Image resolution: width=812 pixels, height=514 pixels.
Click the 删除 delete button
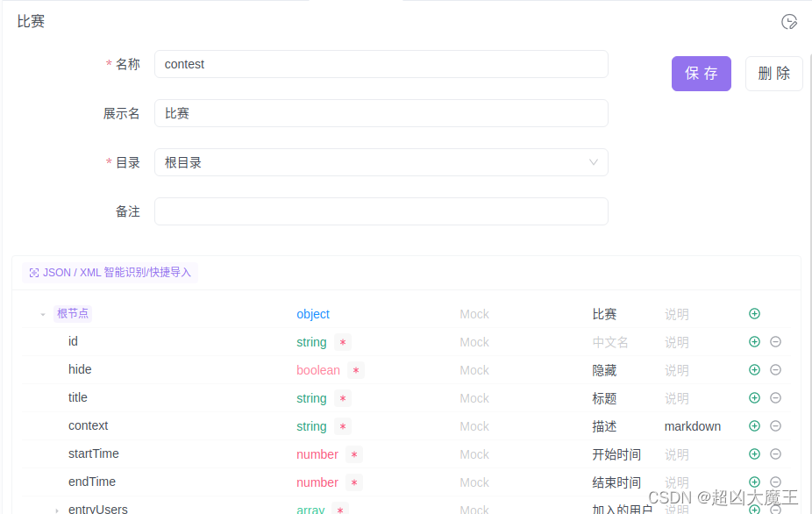tap(773, 74)
